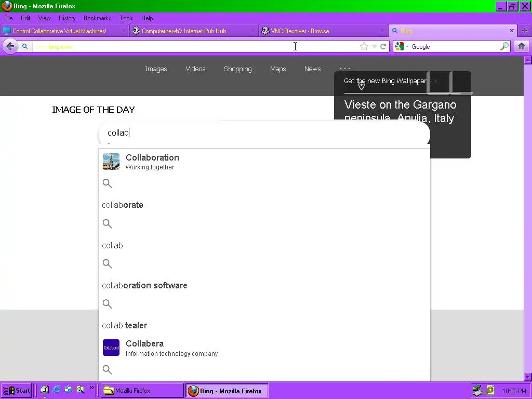Open the View menu
This screenshot has height=399, width=532.
[44, 18]
